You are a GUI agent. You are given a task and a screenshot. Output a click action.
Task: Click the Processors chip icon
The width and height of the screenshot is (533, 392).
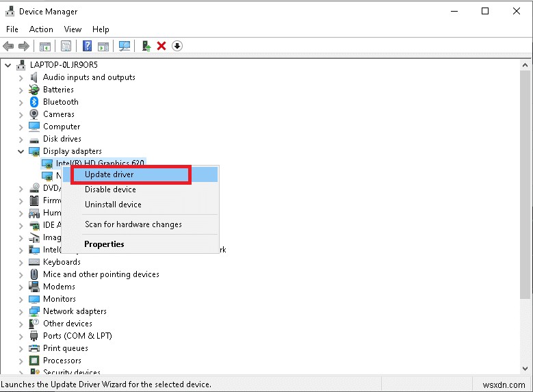click(x=34, y=360)
